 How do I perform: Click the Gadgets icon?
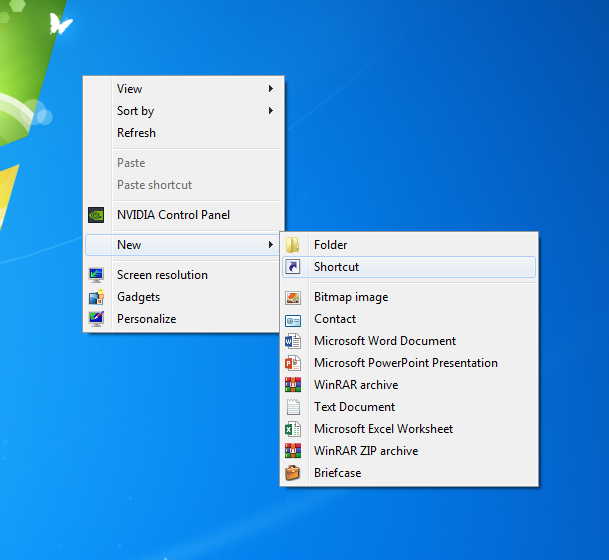[96, 297]
